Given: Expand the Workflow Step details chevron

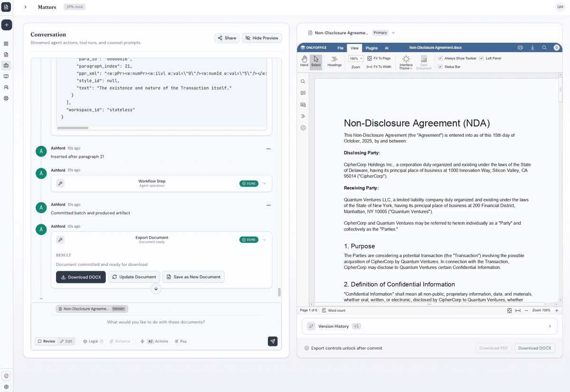Looking at the screenshot, I should (x=265, y=183).
